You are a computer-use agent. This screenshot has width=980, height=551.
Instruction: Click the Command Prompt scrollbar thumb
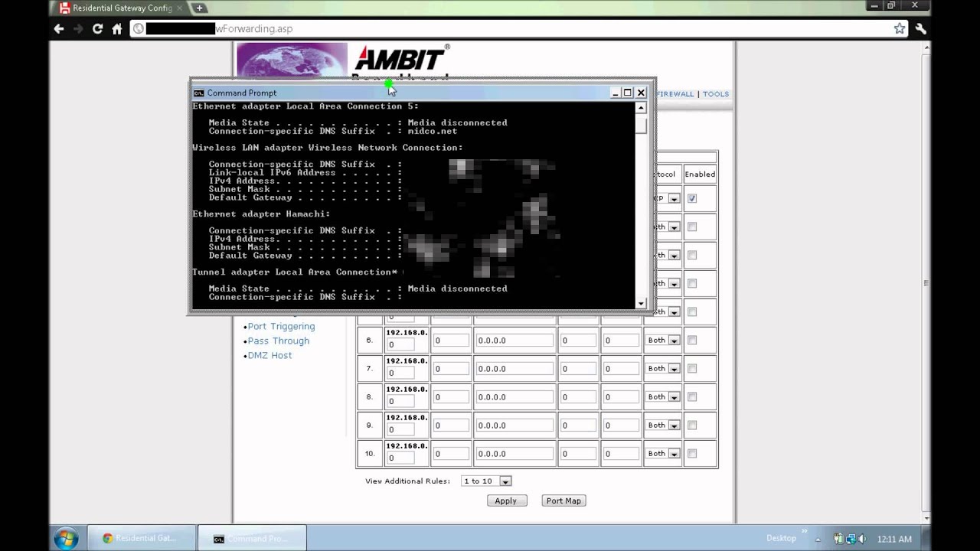[642, 126]
